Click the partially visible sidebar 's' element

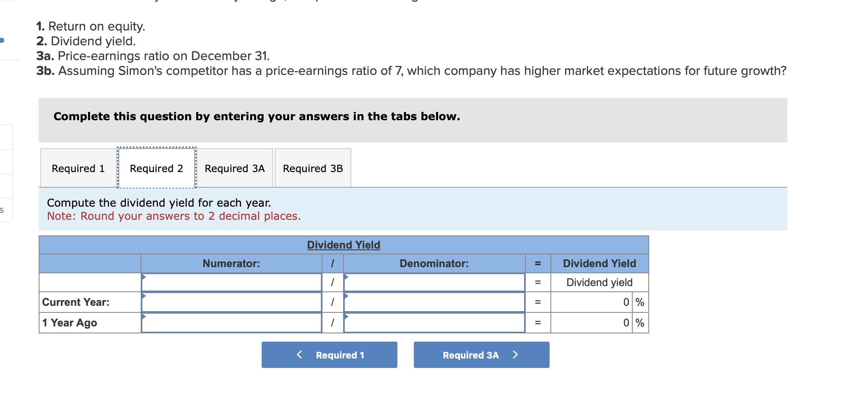click(x=2, y=211)
